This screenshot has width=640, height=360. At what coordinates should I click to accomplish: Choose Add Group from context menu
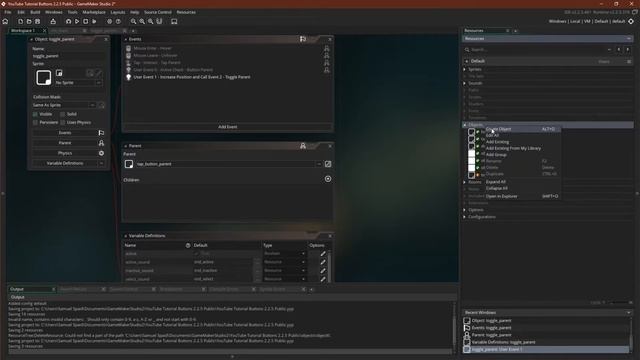522,155
